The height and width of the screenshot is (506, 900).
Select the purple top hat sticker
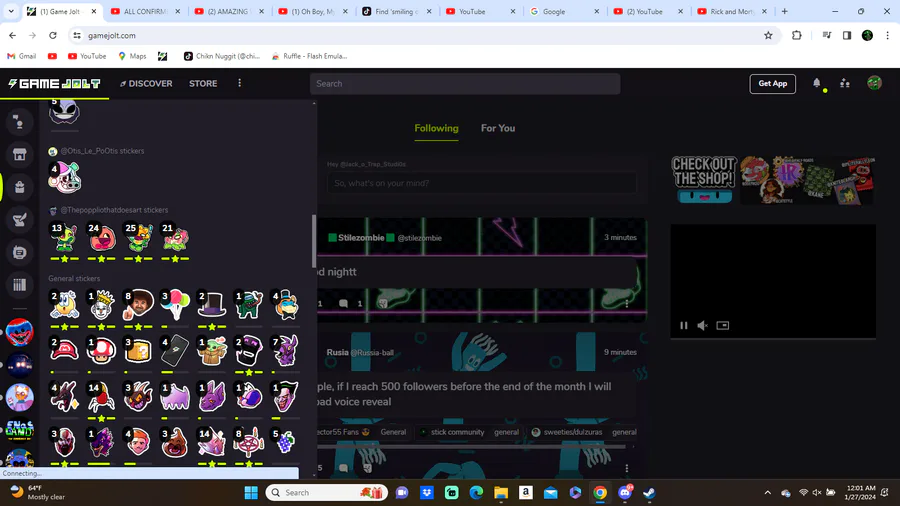(211, 304)
